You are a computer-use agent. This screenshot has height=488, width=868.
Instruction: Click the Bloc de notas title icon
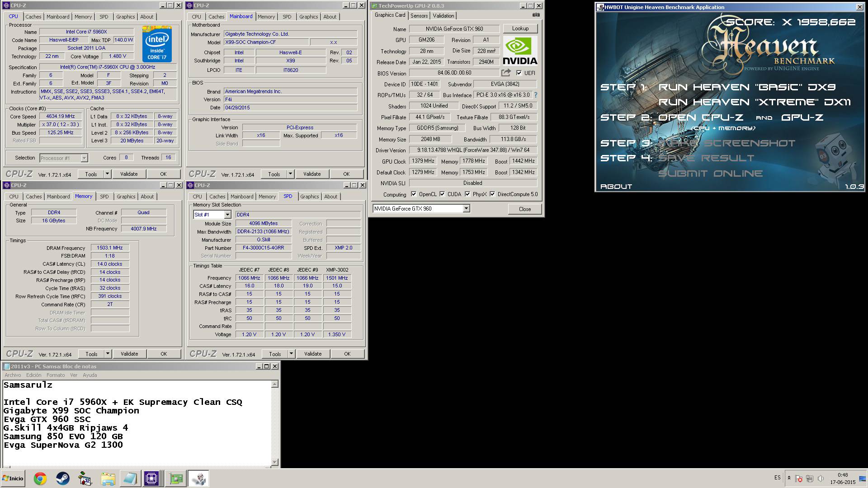coord(7,366)
